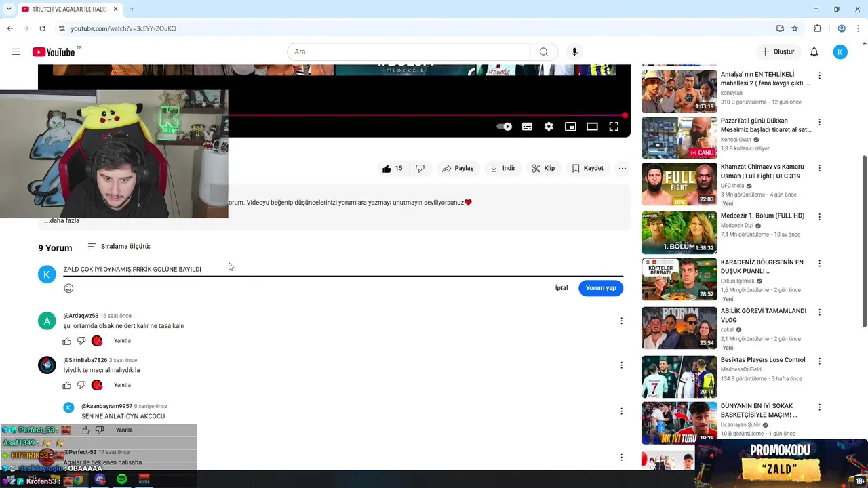The image size is (868, 488).
Task: Open Voicemeeter from the taskbar
Action: [x=144, y=479]
